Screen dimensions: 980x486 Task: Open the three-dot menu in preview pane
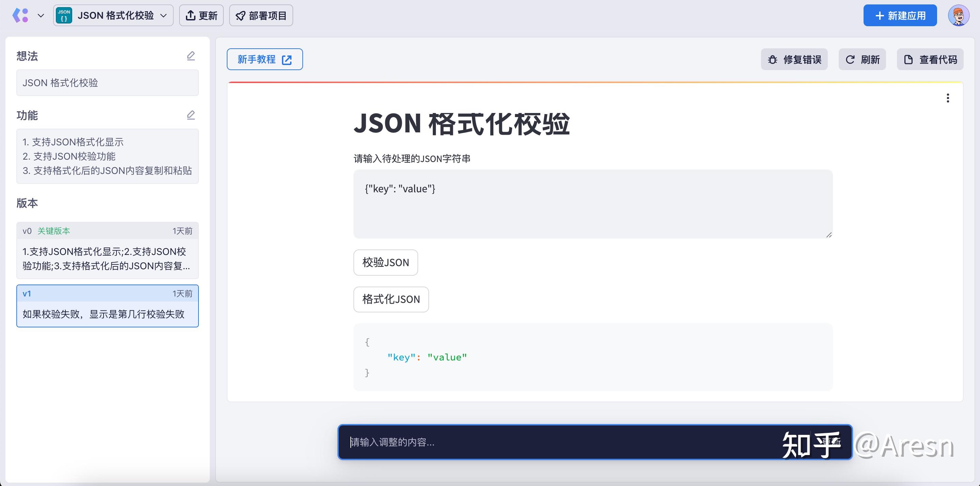point(948,98)
